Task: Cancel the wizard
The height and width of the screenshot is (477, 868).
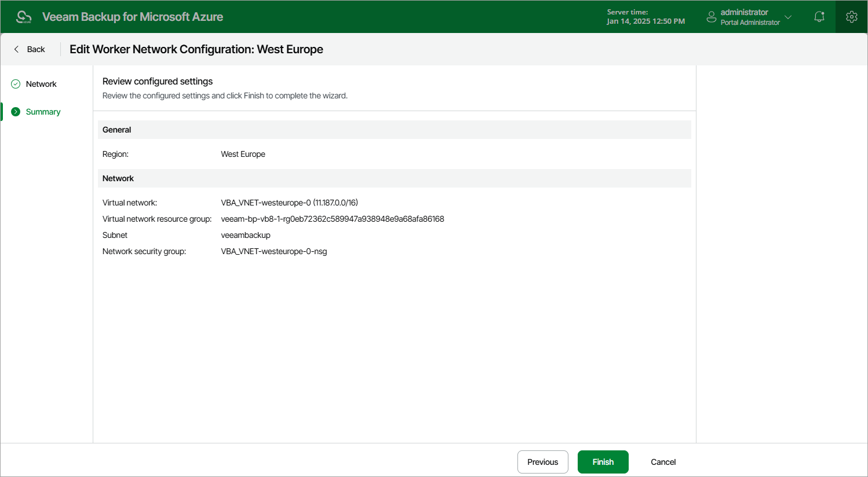Action: 663,462
